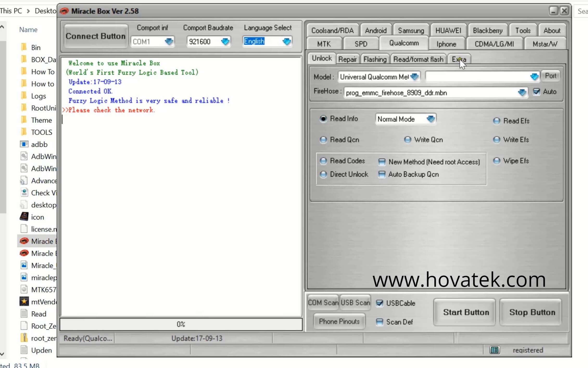588x368 pixels.
Task: Click the Name column header in Explorer
Action: [28, 29]
